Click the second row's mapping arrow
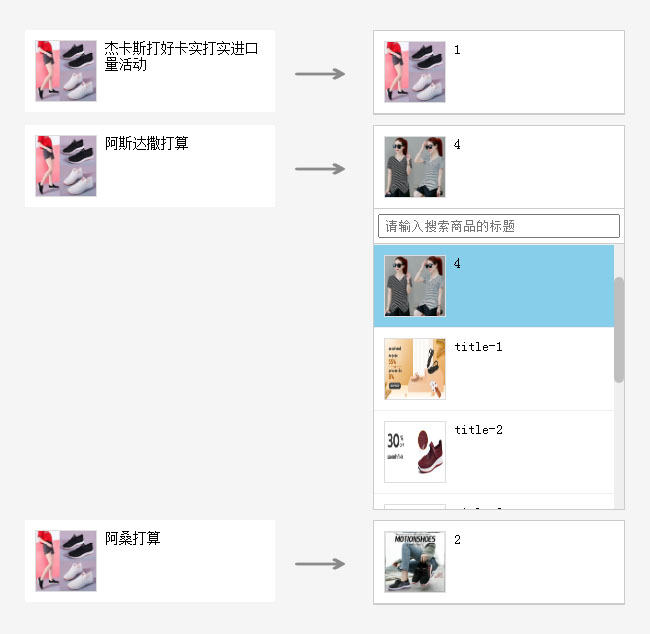 pyautogui.click(x=320, y=169)
